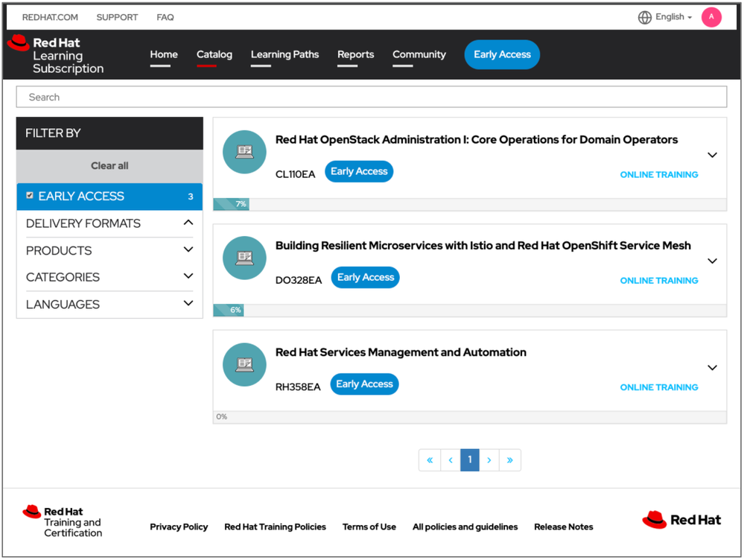
Task: Open the Privacy Policy footer link
Action: click(179, 526)
